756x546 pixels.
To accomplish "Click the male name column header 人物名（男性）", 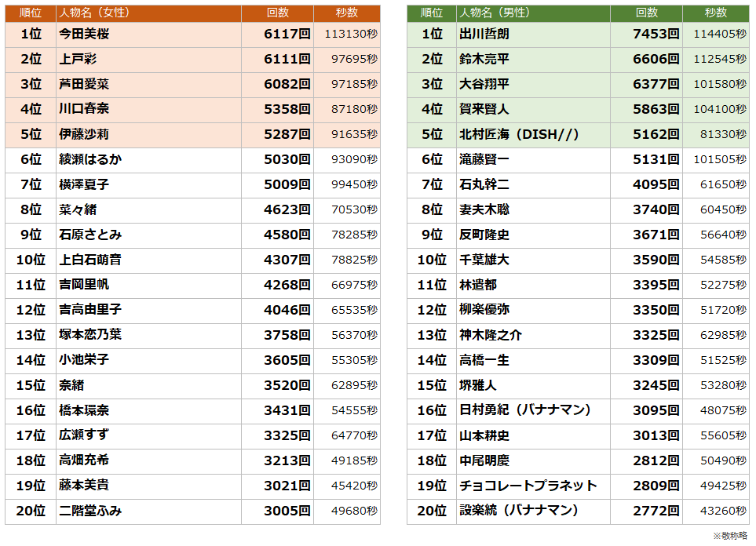I will [495, 13].
